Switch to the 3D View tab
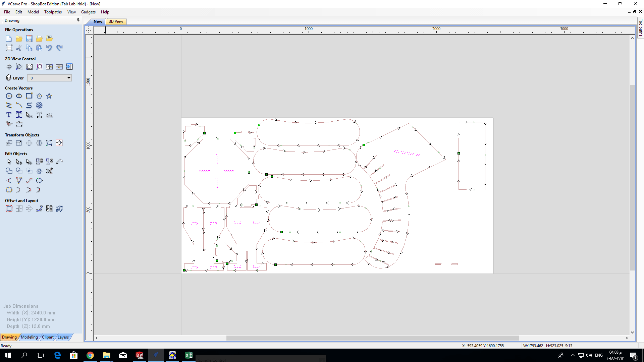The width and height of the screenshot is (644, 362). point(116,21)
